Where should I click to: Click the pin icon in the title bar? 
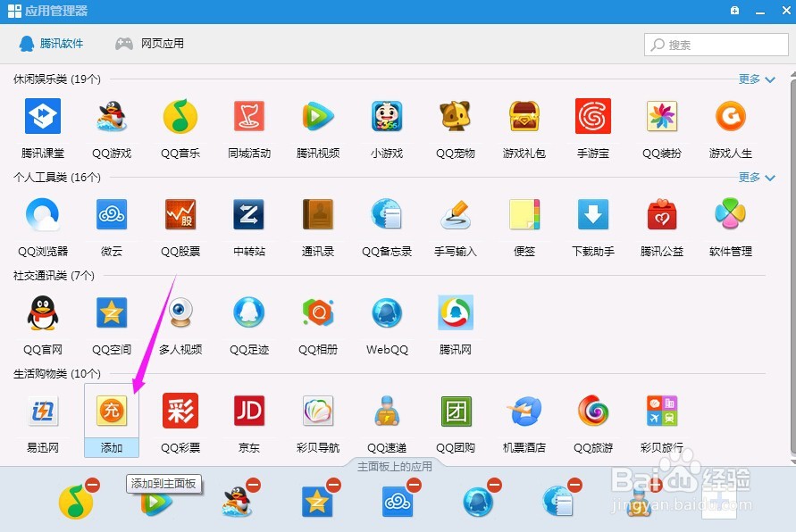pyautogui.click(x=734, y=11)
